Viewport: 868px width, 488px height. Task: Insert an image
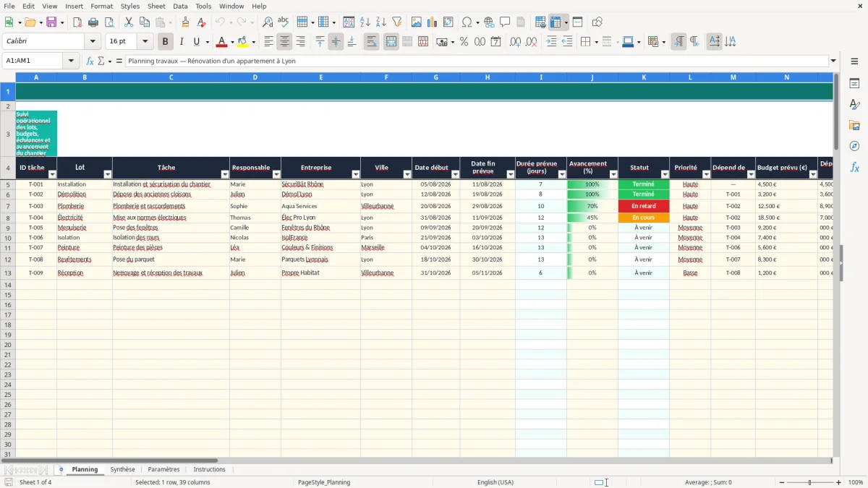(417, 22)
